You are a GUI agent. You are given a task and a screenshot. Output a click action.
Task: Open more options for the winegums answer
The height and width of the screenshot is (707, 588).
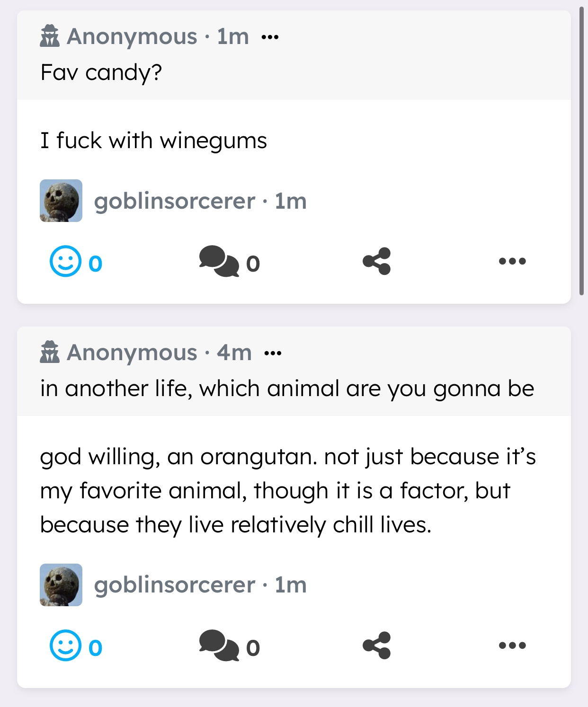click(x=512, y=261)
